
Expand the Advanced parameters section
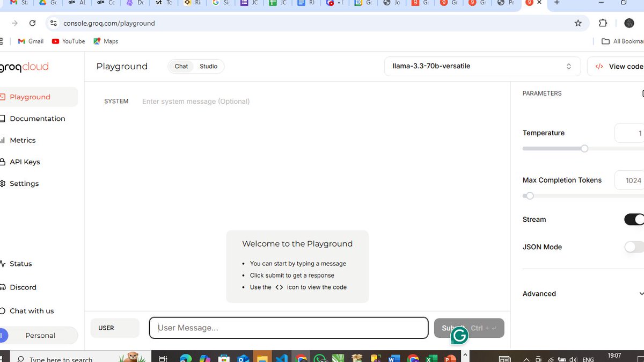583,294
